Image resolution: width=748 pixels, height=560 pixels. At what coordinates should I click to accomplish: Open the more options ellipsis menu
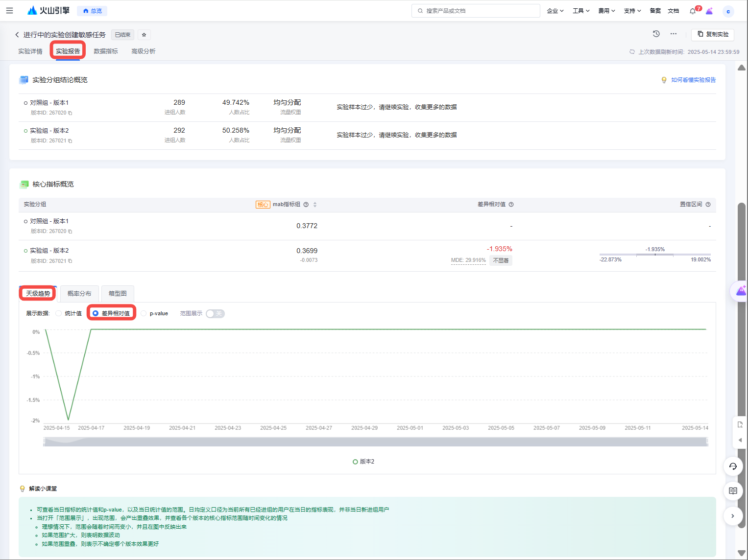pos(674,34)
